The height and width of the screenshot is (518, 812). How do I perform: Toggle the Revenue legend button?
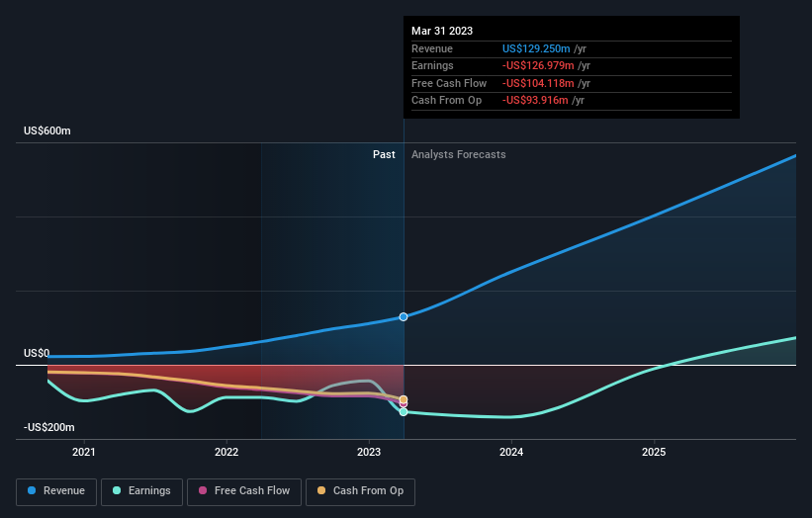pos(56,491)
